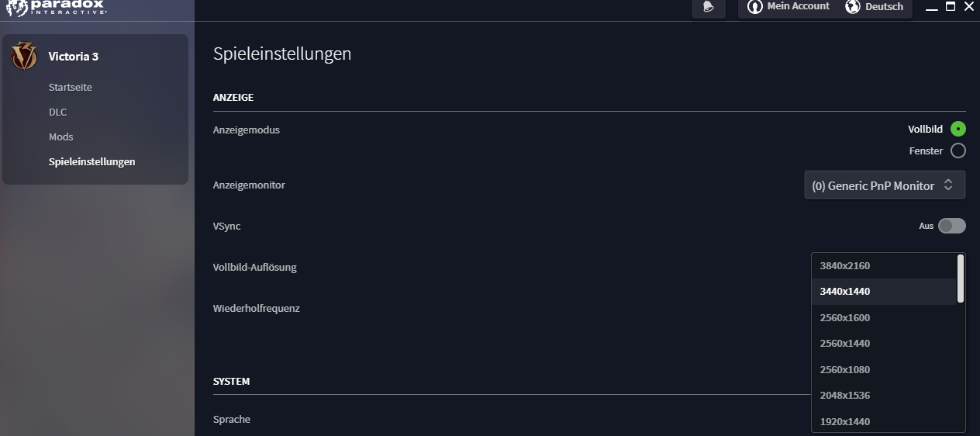This screenshot has height=436, width=980.
Task: Minimize the launcher window
Action: [x=932, y=8]
